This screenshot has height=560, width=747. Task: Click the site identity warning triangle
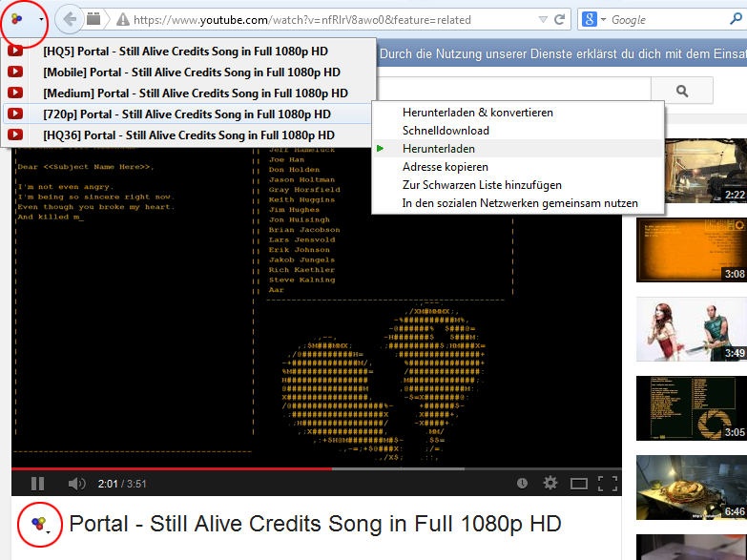[123, 19]
